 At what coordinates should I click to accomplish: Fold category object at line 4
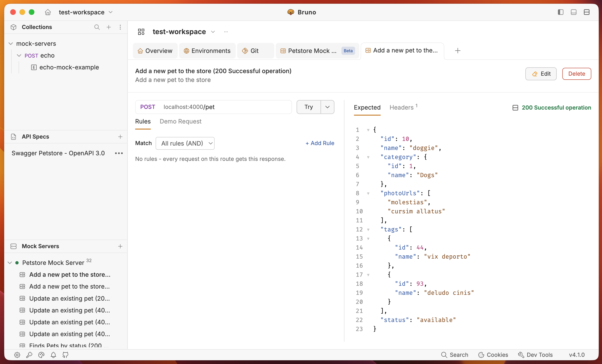pos(368,157)
